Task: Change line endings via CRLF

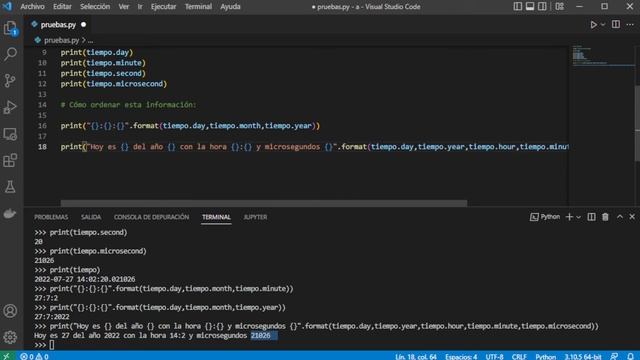Action: 519,356
